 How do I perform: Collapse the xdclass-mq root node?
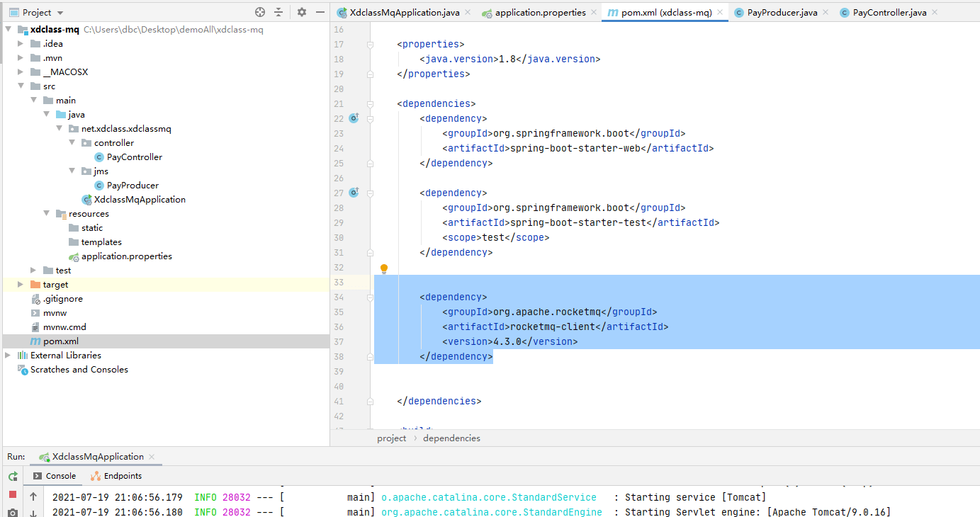point(9,30)
